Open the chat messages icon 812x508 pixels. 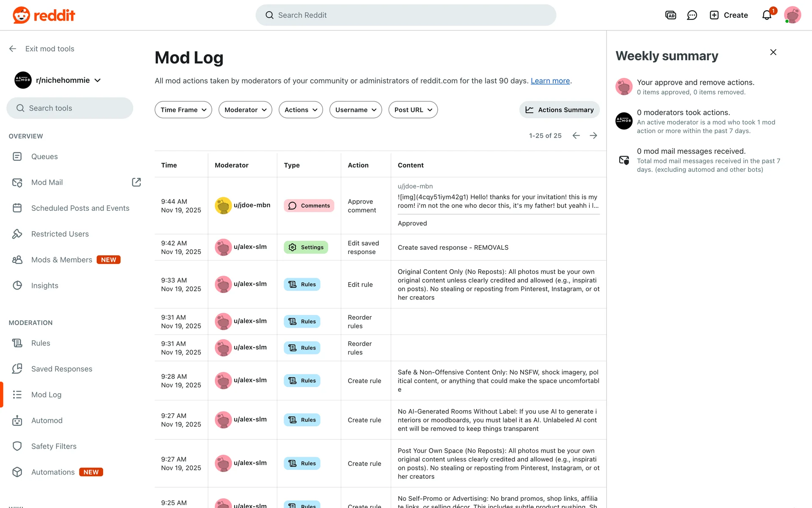click(x=692, y=15)
